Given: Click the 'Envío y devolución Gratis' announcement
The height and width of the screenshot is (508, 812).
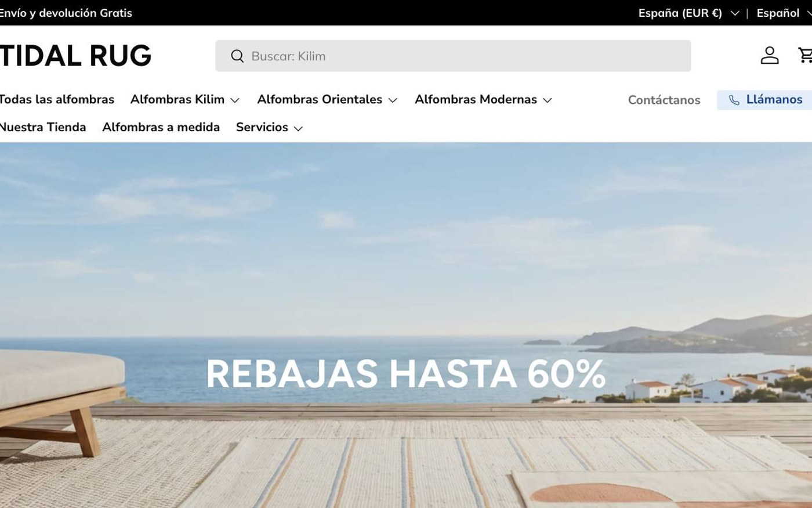Looking at the screenshot, I should [x=66, y=13].
